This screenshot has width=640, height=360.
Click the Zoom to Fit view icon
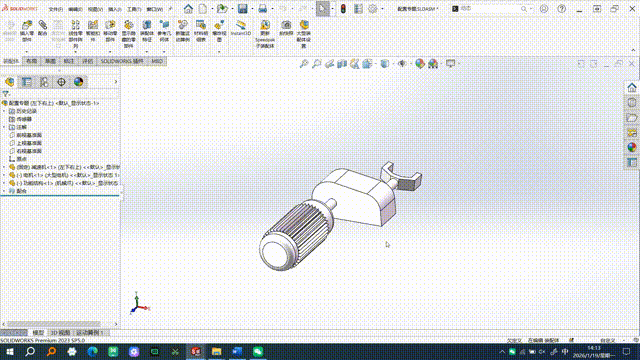pos(304,64)
